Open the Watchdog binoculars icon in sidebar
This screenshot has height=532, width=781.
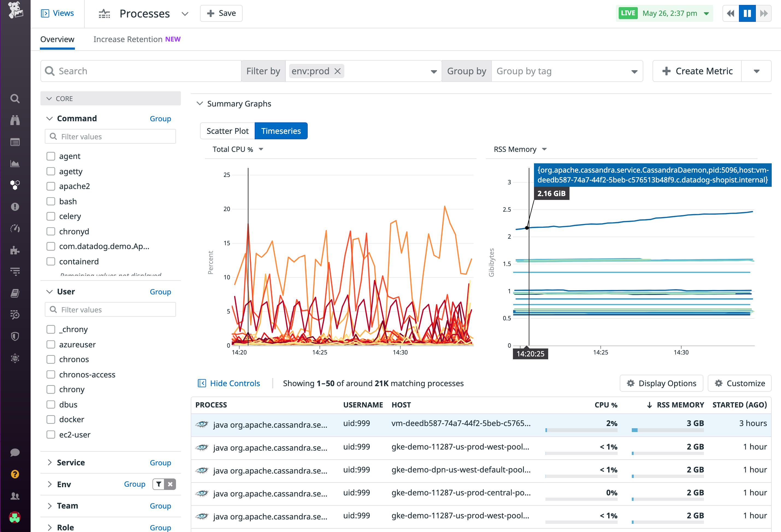click(15, 120)
